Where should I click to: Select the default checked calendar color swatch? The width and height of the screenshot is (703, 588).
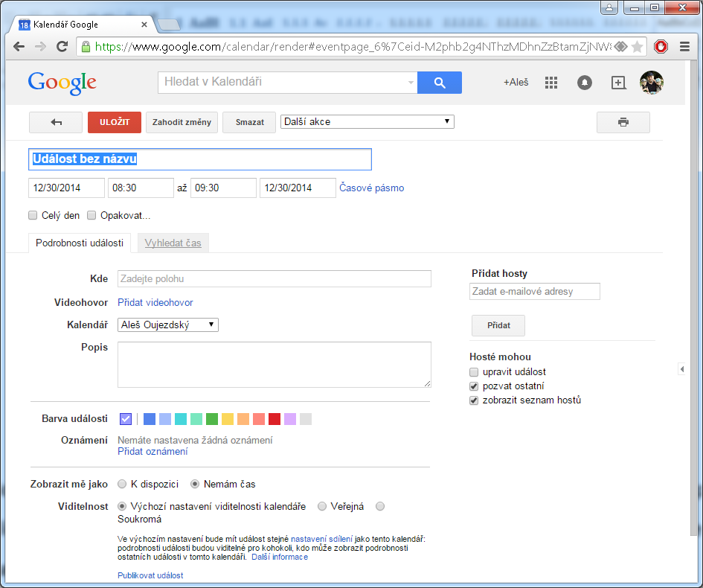pos(126,419)
